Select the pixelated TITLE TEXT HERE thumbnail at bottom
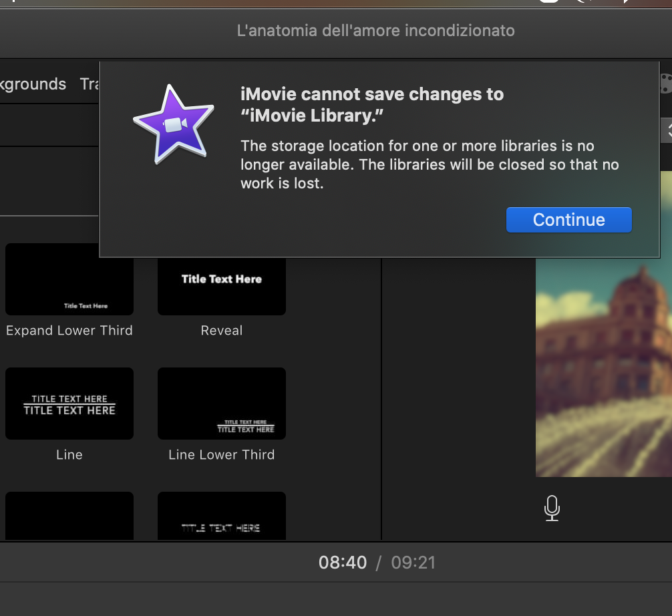The width and height of the screenshot is (672, 616). coord(222,516)
